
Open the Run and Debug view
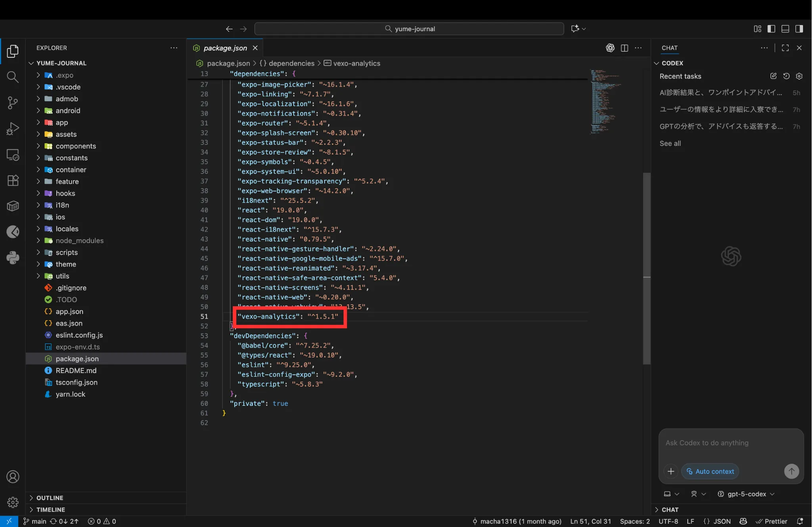pos(13,128)
